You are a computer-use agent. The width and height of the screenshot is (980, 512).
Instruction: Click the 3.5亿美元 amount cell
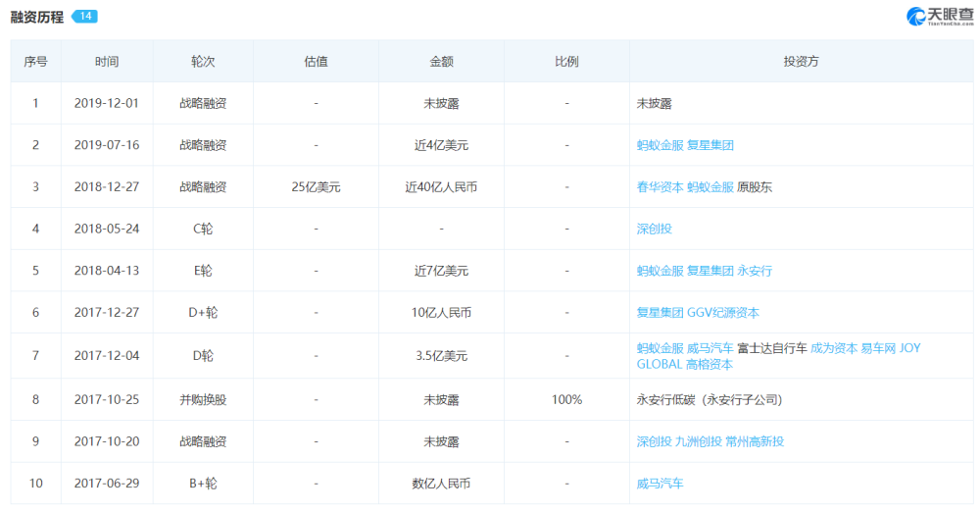click(x=441, y=356)
